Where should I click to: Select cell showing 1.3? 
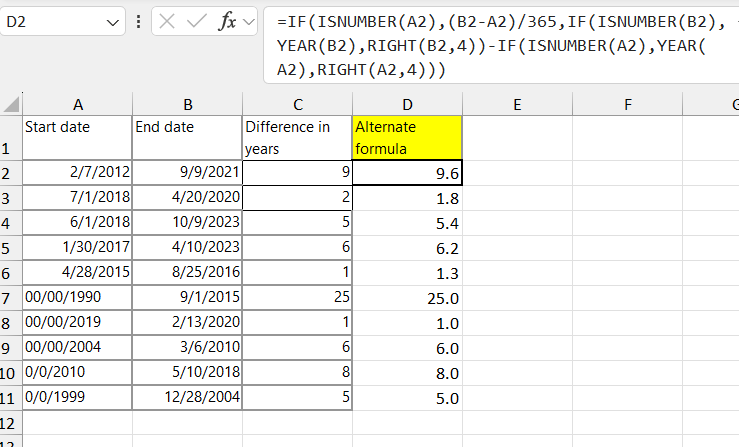(x=407, y=273)
